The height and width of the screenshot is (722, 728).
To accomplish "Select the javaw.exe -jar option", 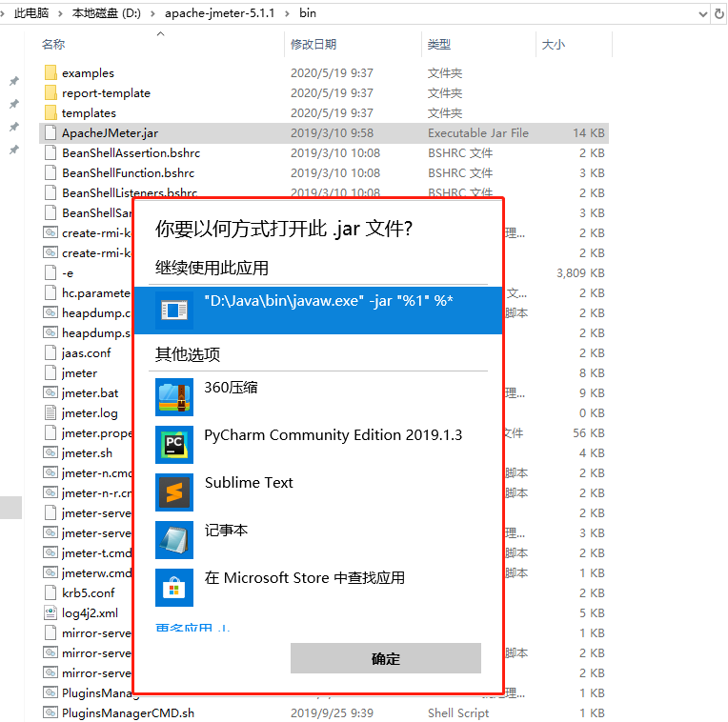I will coord(318,310).
